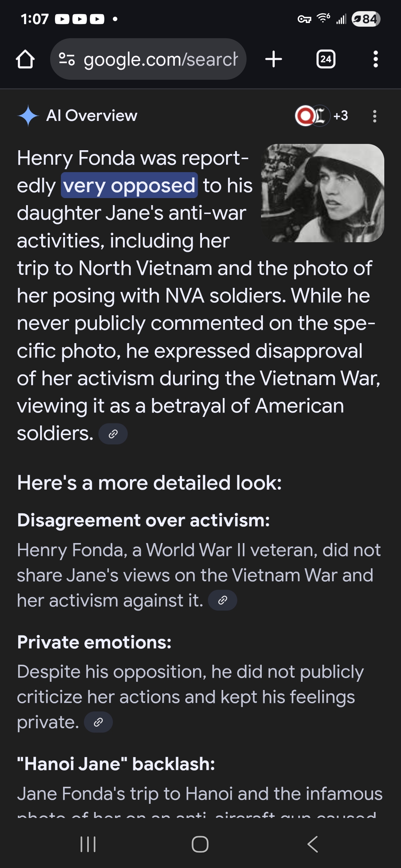The width and height of the screenshot is (401, 868).
Task: Tap the google.com/search address bar
Action: 160,59
